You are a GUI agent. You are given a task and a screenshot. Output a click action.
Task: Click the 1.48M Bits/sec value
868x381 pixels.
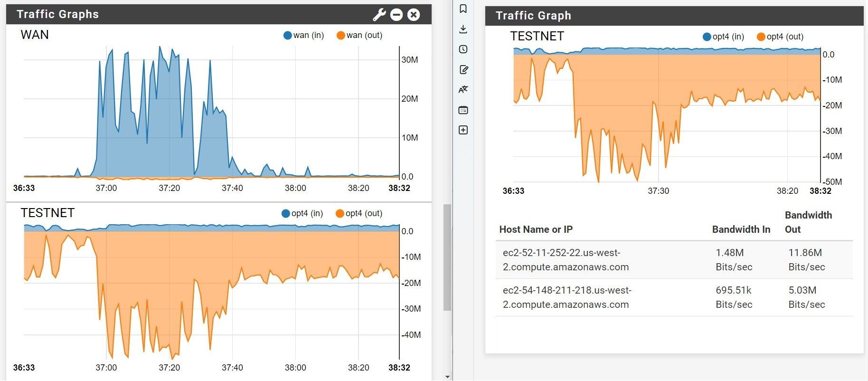coord(734,260)
